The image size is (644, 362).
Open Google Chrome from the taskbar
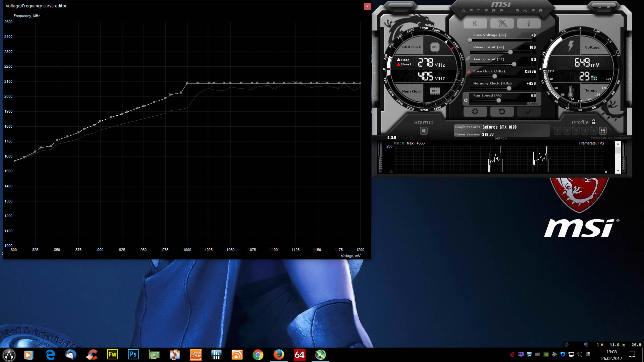258,354
